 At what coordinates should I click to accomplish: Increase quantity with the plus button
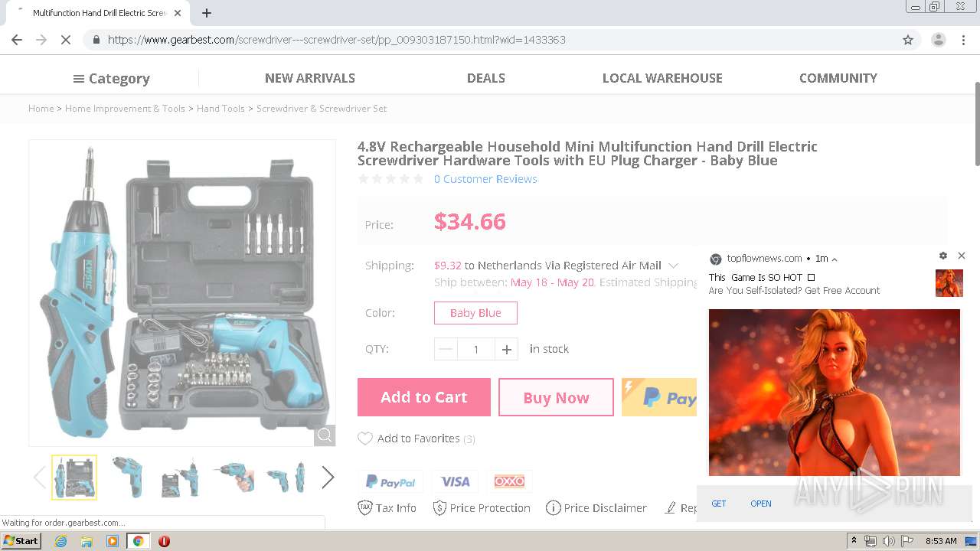point(506,349)
